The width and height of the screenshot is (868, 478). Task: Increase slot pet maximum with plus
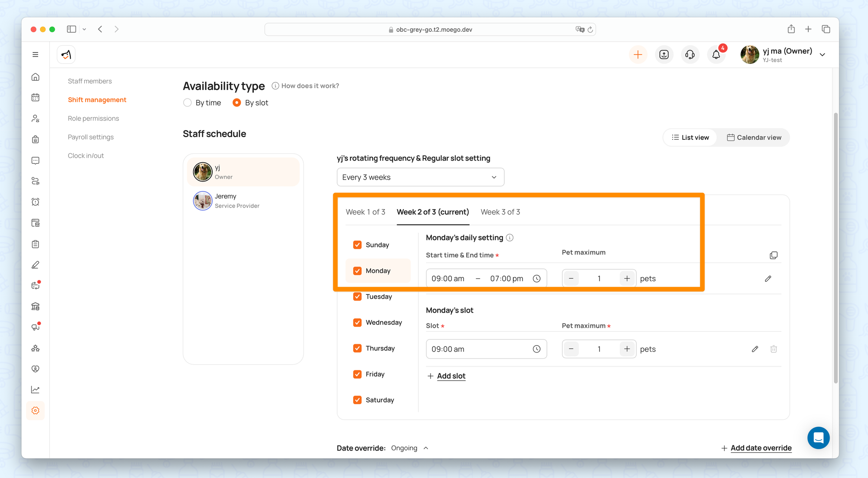click(627, 349)
